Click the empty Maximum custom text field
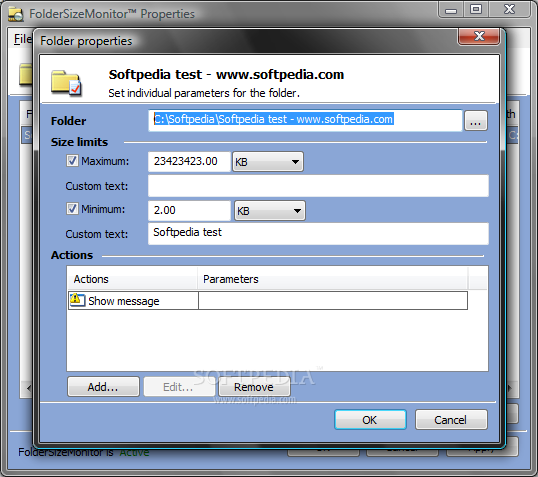 [x=318, y=186]
